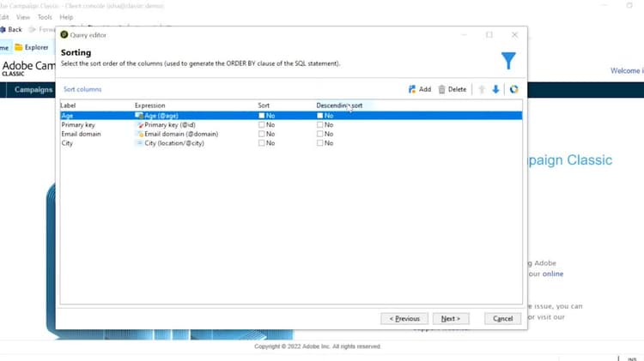Open the Tools menu
The height and width of the screenshot is (361, 644).
click(45, 17)
